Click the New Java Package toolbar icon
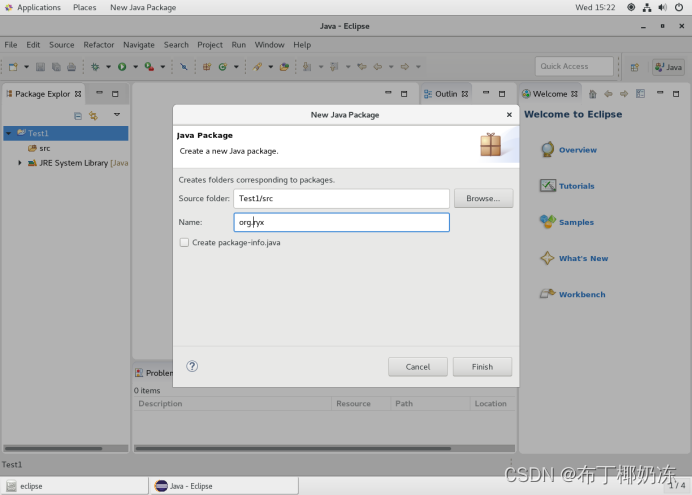Image resolution: width=692 pixels, height=495 pixels. click(207, 67)
